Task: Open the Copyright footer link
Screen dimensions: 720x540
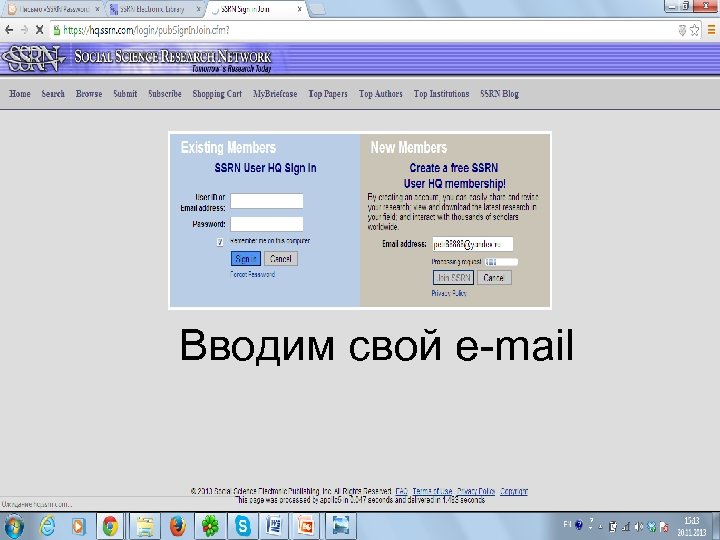Action: (514, 491)
